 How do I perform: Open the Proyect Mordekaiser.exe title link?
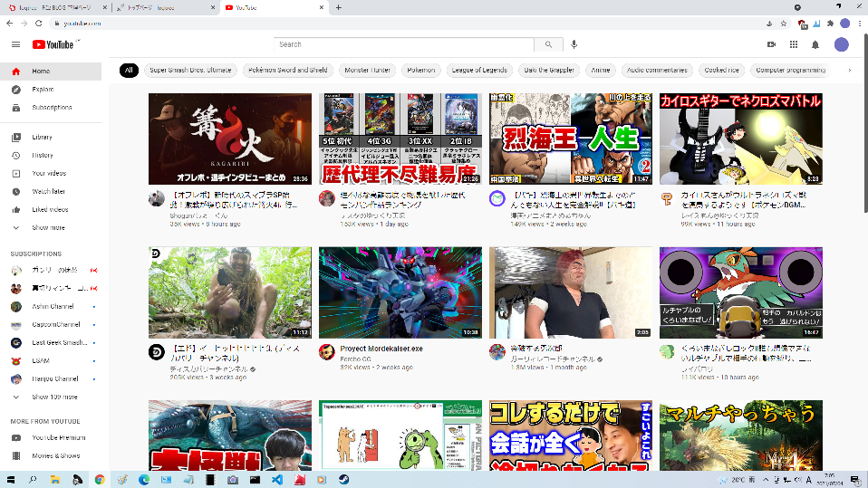point(381,349)
